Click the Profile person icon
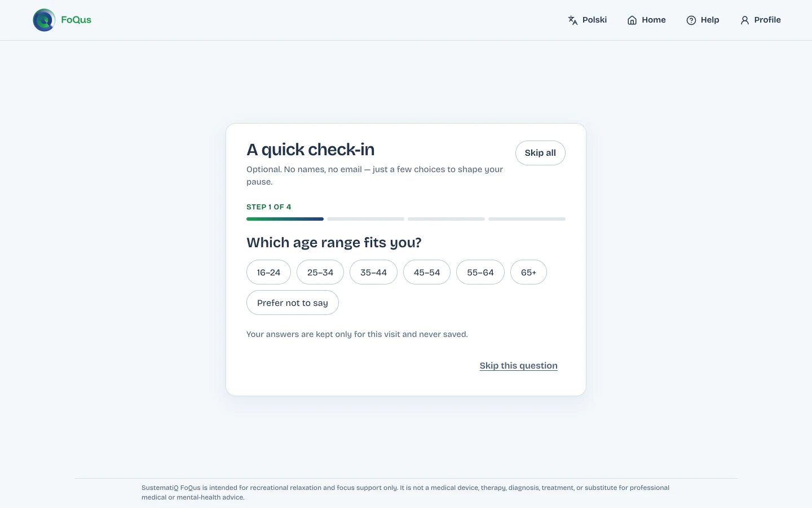 745,20
